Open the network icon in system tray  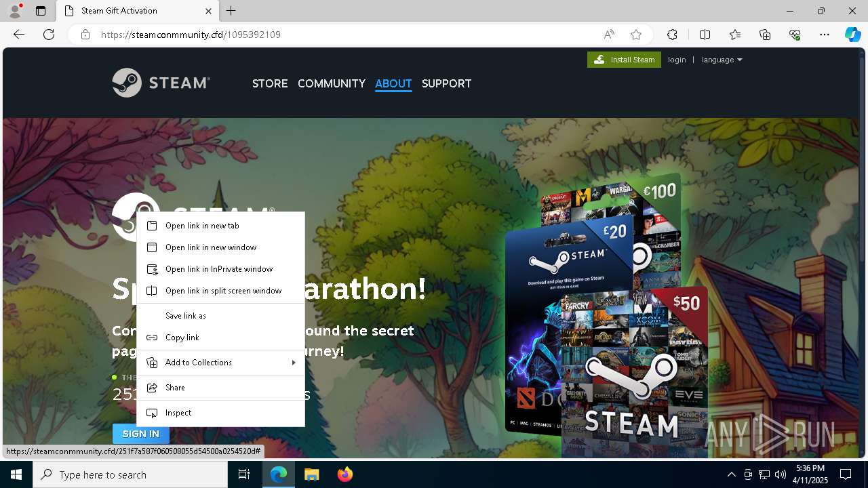pos(764,474)
